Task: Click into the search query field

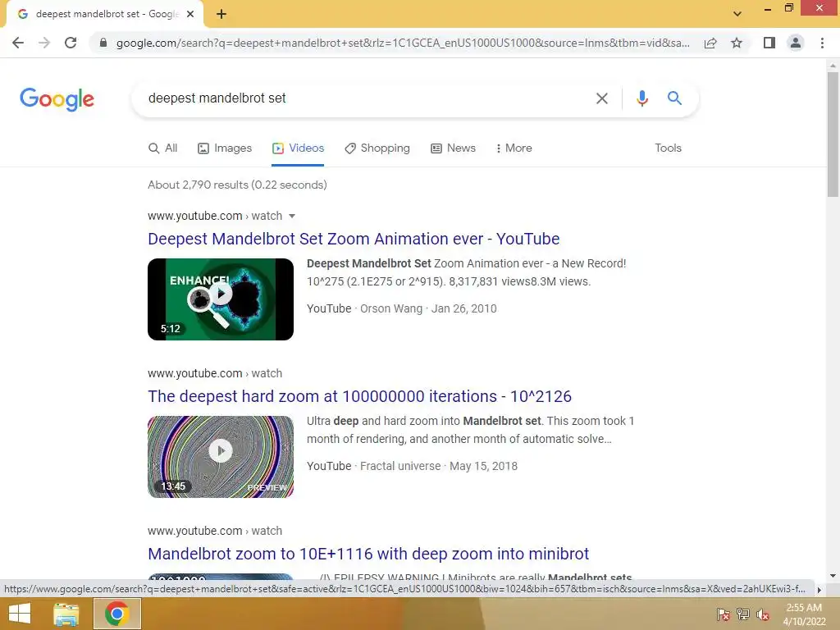Action: click(x=364, y=98)
